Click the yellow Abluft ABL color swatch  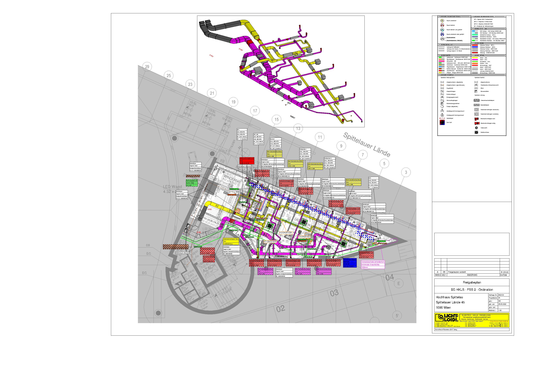click(x=475, y=58)
